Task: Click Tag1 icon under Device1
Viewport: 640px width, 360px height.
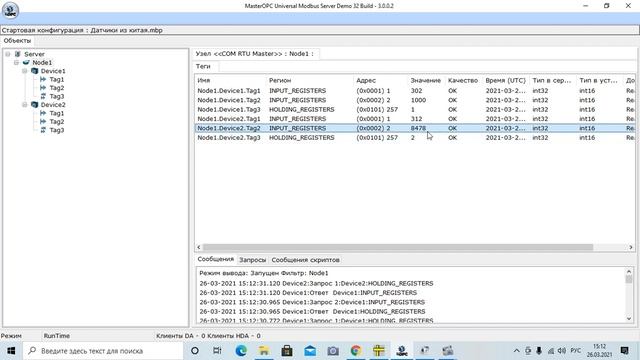Action: [x=43, y=79]
